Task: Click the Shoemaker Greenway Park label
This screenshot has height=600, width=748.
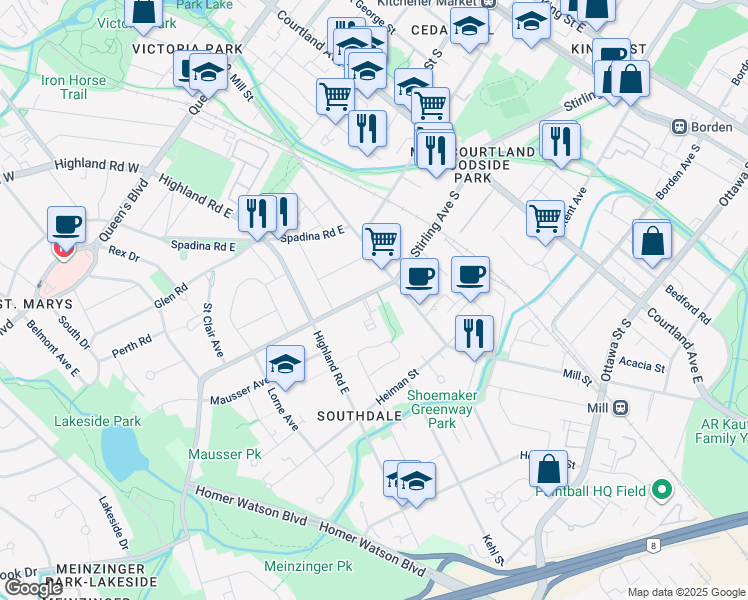Action: point(441,409)
